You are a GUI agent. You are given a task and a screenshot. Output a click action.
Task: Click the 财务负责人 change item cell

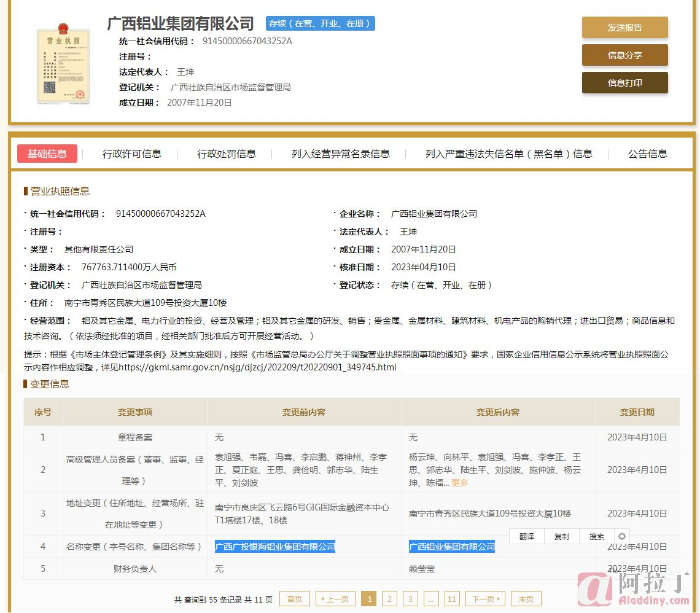[135, 569]
